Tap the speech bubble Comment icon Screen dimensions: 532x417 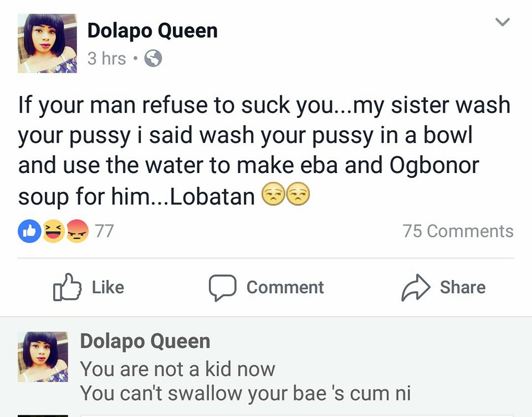point(223,287)
